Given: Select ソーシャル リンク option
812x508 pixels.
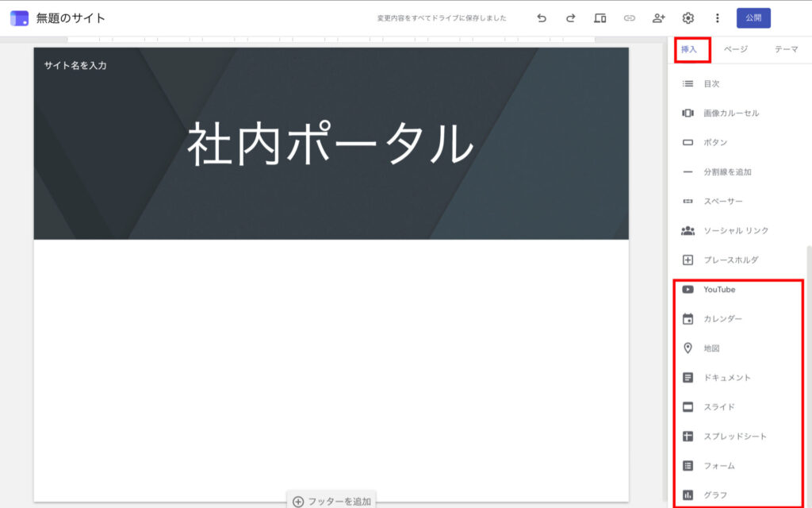Looking at the screenshot, I should pos(737,231).
